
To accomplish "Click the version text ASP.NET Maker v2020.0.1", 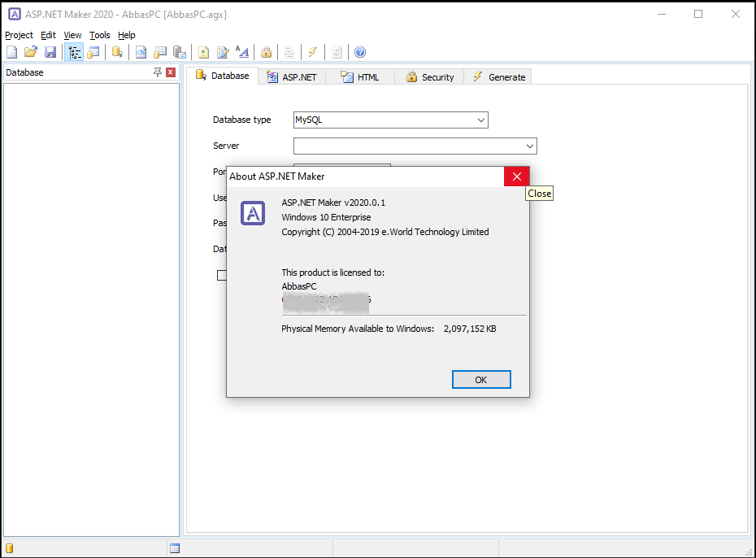I will (x=333, y=203).
